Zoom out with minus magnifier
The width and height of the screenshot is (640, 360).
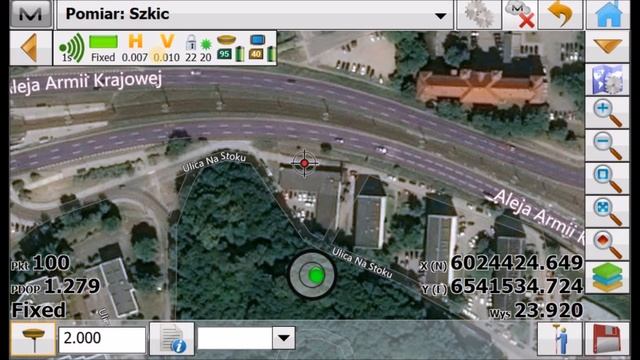[x=607, y=146]
